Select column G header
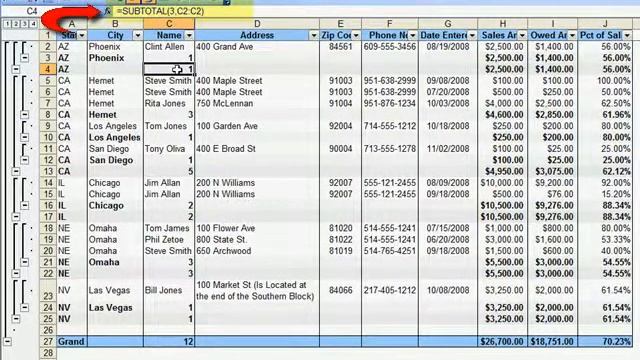This screenshot has height=360, width=640. pyautogui.click(x=448, y=24)
